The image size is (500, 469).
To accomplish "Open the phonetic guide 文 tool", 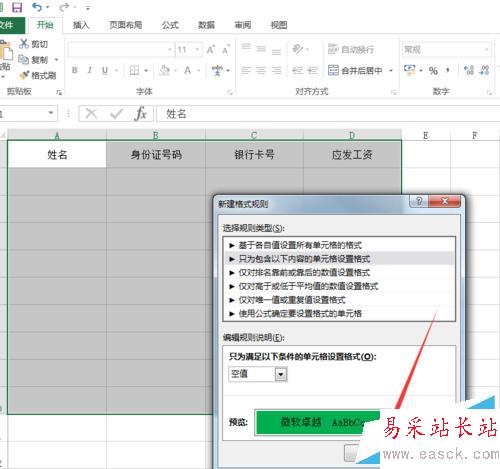I will 217,70.
